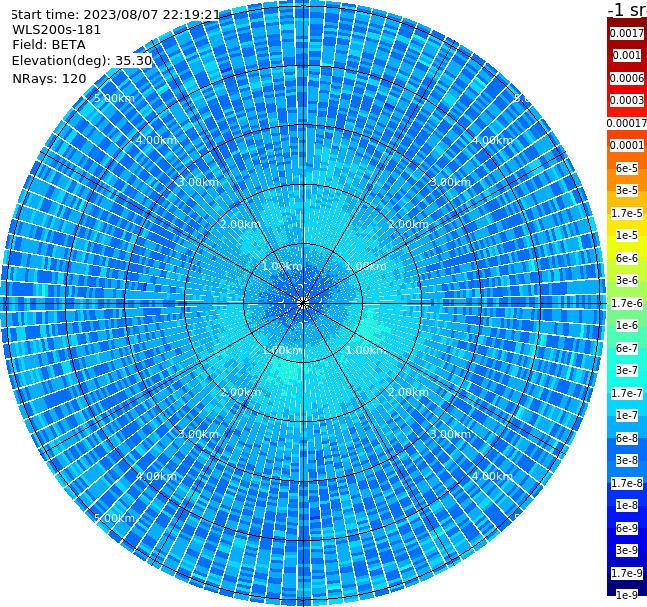Click the 3.00km label in upper-left quadrant
This screenshot has height=607, width=647.
click(x=199, y=182)
